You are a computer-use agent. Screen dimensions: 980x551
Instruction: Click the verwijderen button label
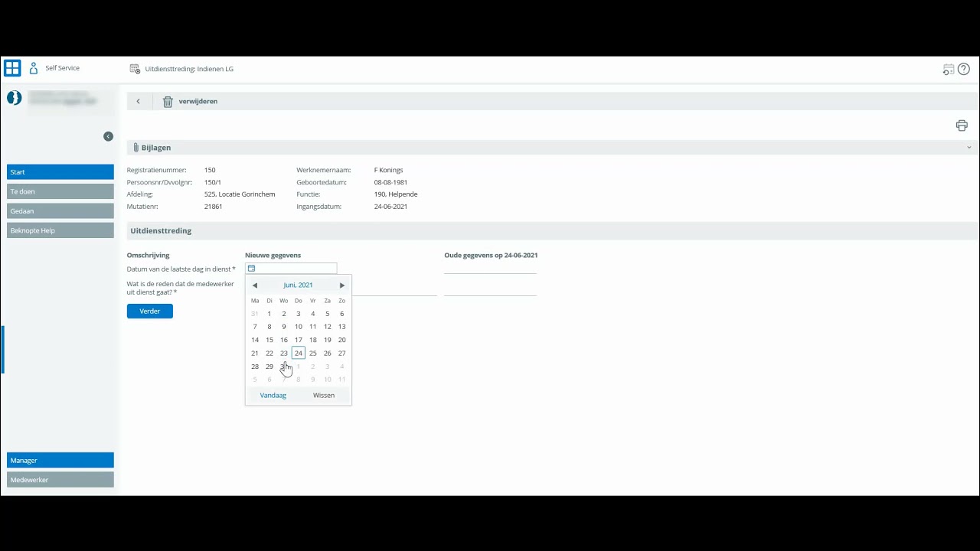198,101
